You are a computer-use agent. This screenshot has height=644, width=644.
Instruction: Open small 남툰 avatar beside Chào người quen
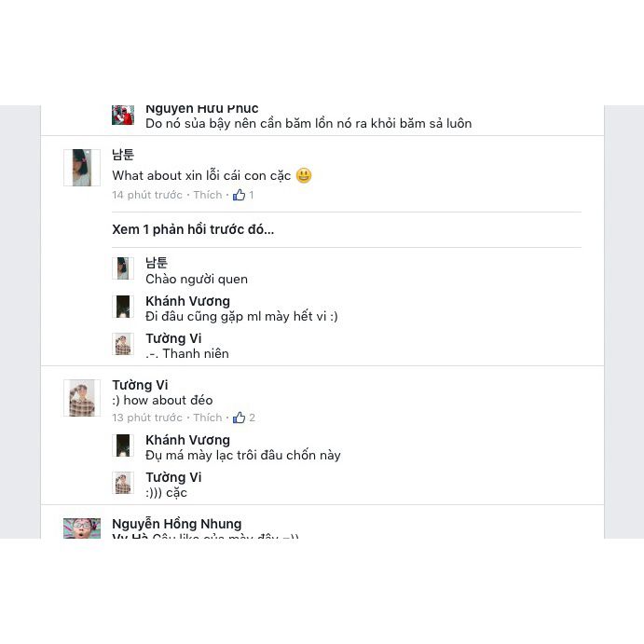click(x=123, y=268)
